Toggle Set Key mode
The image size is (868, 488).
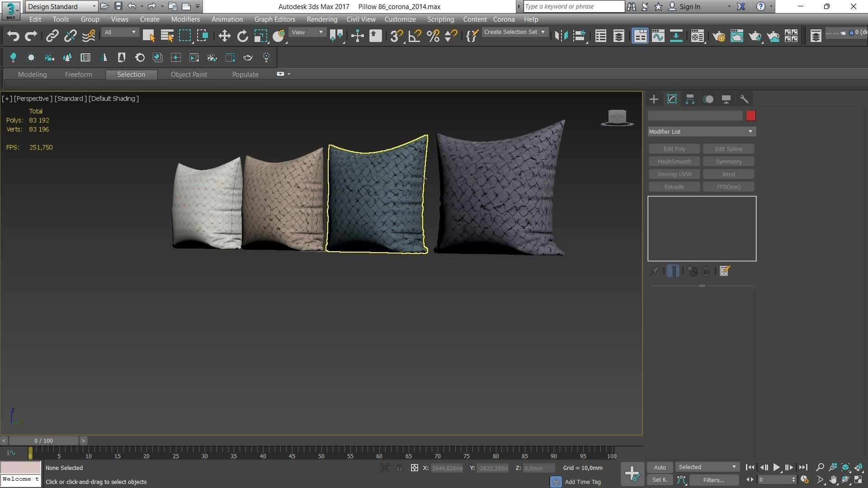(x=660, y=480)
